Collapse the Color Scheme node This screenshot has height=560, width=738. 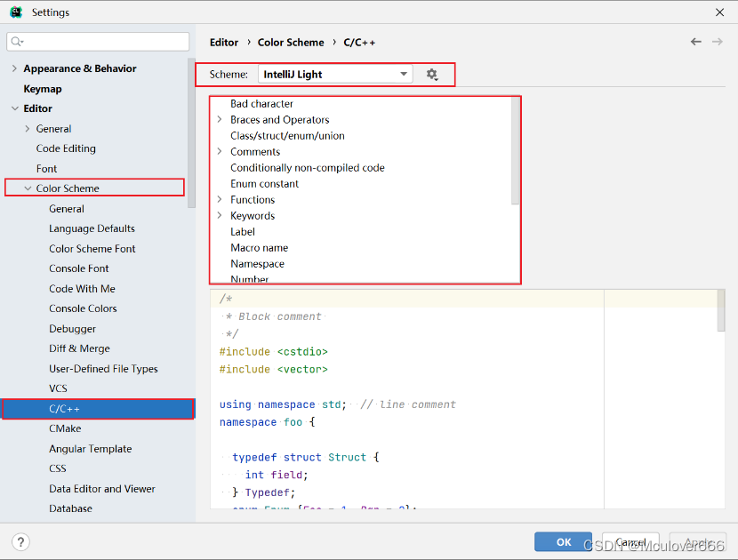tap(28, 188)
